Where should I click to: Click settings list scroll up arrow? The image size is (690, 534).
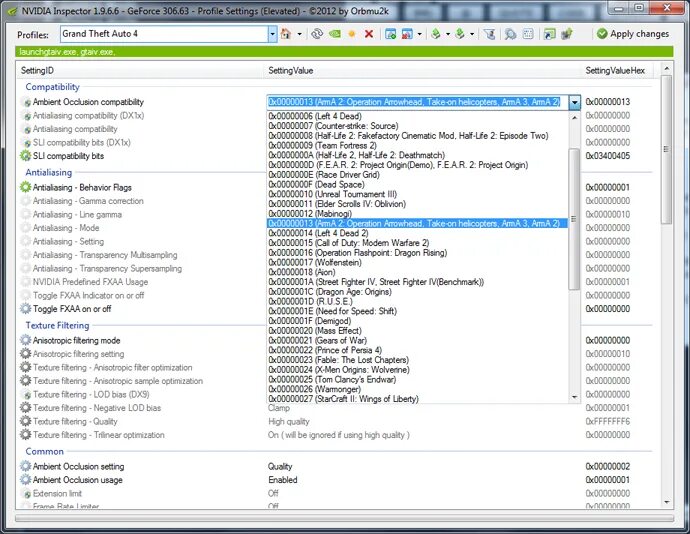[666, 68]
